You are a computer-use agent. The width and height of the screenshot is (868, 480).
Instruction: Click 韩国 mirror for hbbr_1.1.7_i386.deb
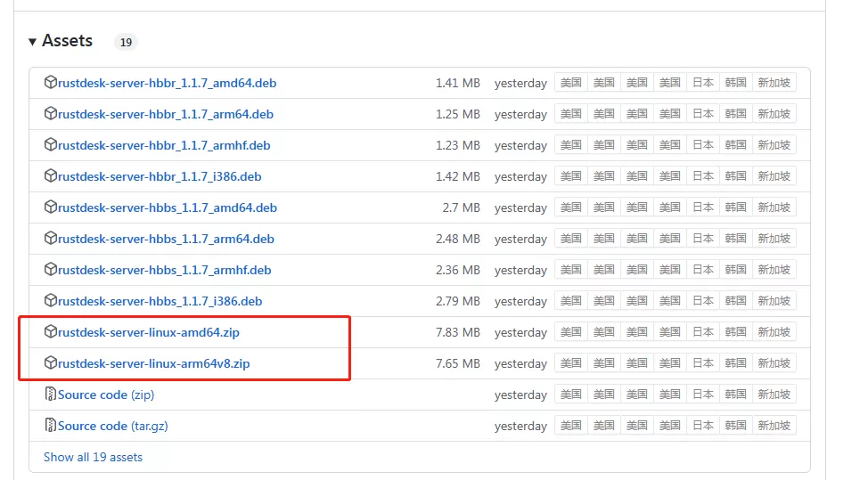pyautogui.click(x=736, y=175)
